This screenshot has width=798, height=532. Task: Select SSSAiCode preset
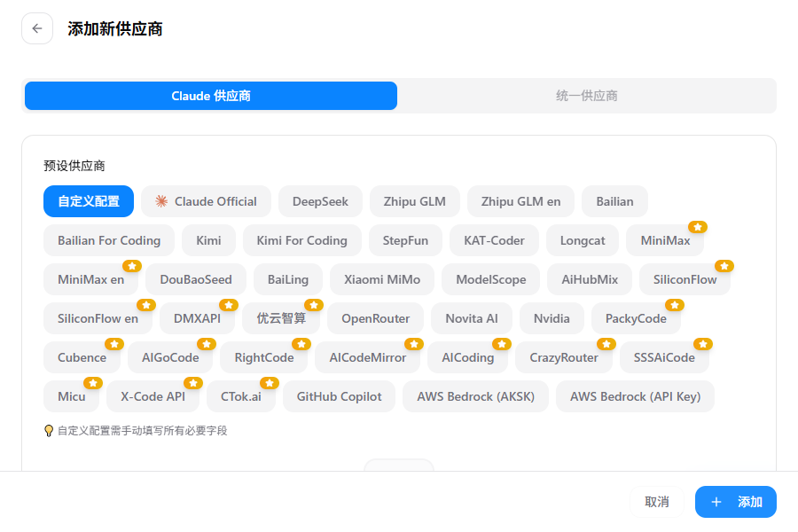(x=664, y=357)
